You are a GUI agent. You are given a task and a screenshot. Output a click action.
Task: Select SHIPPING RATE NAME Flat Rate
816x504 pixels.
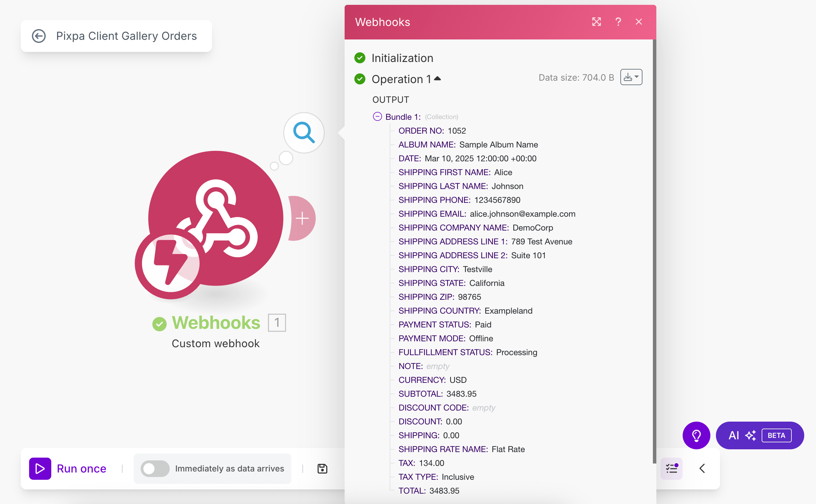click(x=462, y=449)
